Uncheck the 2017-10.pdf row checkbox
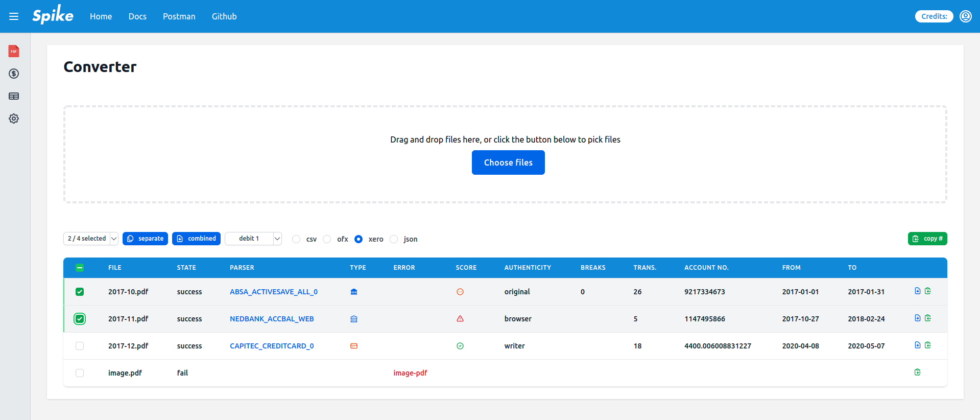Image resolution: width=980 pixels, height=420 pixels. (80, 292)
